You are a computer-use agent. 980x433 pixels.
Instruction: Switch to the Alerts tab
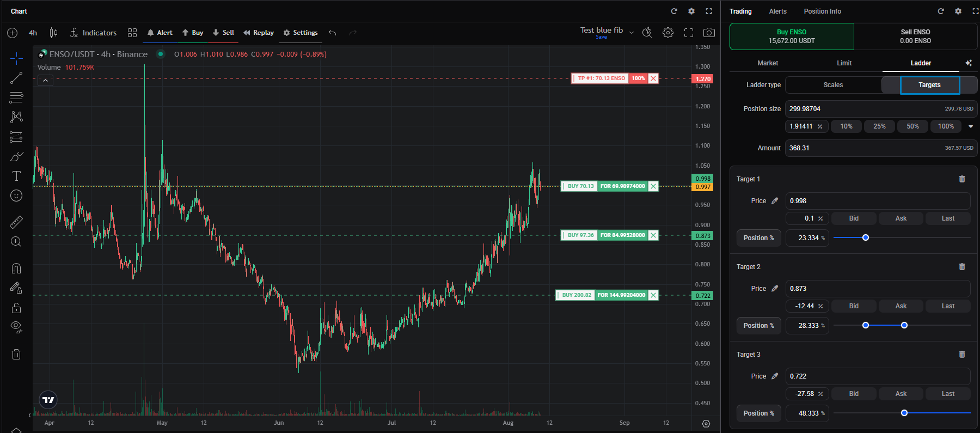(777, 11)
